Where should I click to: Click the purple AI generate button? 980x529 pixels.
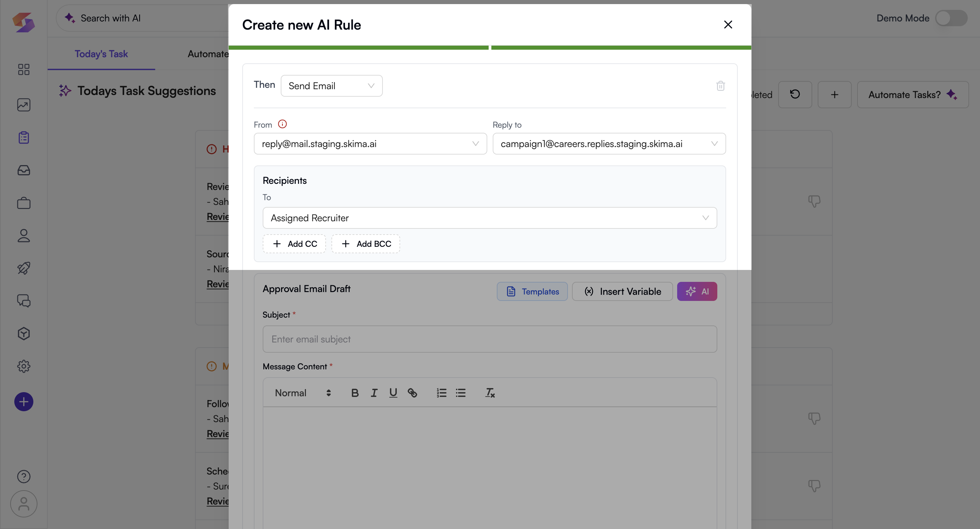click(697, 291)
